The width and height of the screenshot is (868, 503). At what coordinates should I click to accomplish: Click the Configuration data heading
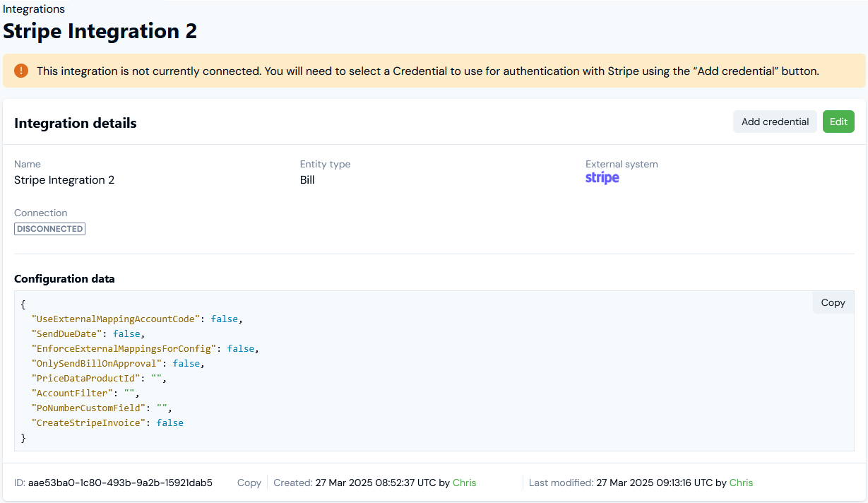tap(64, 278)
